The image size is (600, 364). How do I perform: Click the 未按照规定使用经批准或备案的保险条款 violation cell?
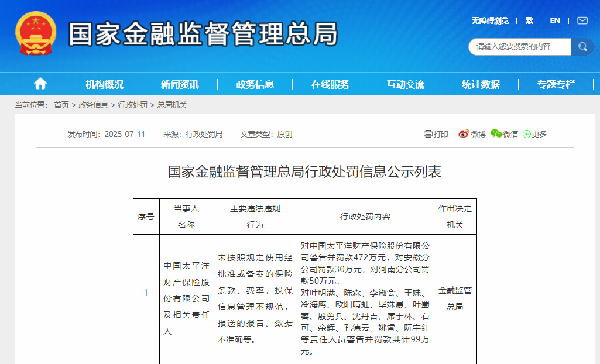(255, 298)
